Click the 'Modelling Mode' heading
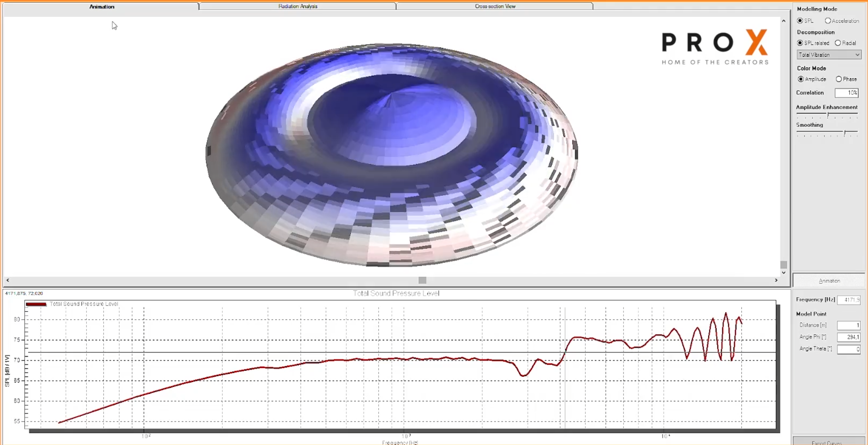This screenshot has width=868, height=445. tap(817, 9)
